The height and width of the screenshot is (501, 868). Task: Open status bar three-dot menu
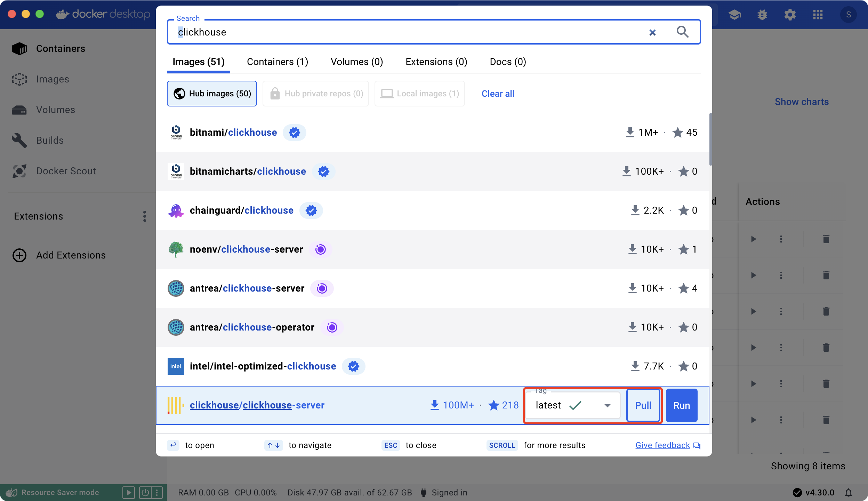tap(157, 492)
